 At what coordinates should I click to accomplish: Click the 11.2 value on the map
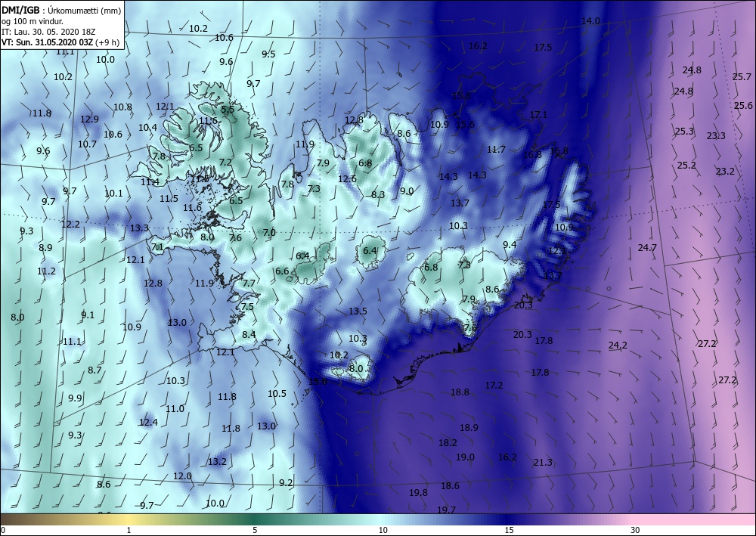pos(46,271)
